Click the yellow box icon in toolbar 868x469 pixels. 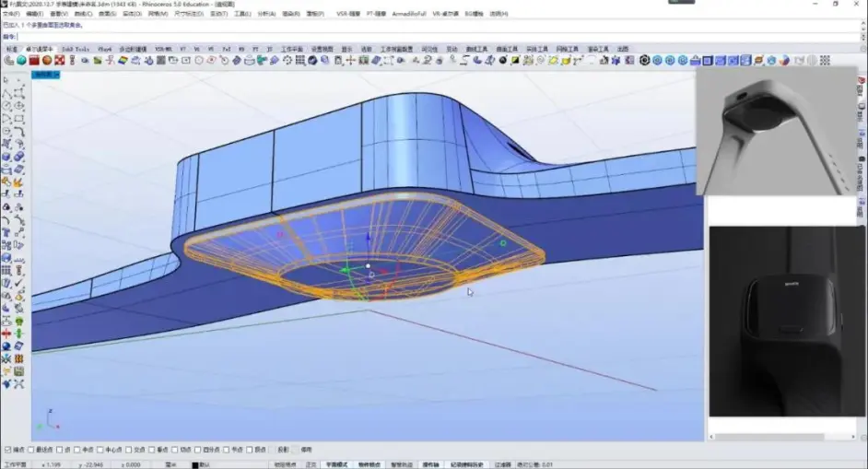(566, 61)
